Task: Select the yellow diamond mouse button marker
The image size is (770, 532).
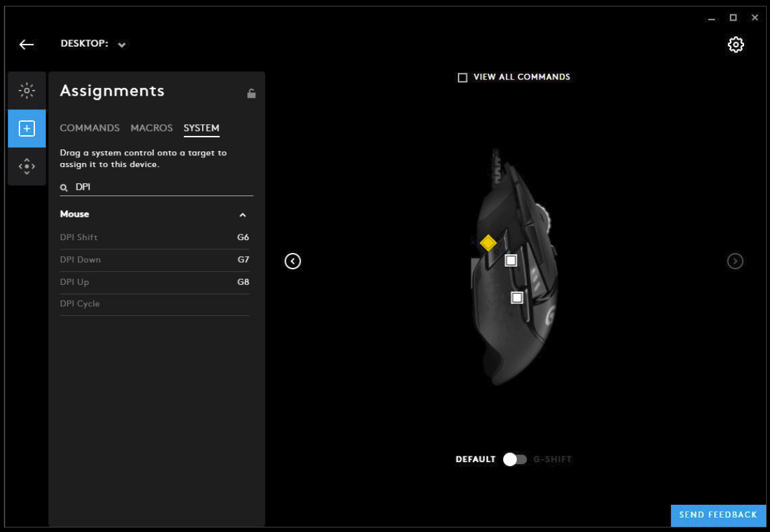Action: (488, 243)
